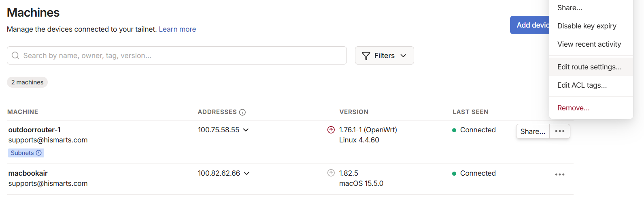Click the Filters funnel icon
Image resolution: width=644 pixels, height=198 pixels.
click(x=366, y=56)
